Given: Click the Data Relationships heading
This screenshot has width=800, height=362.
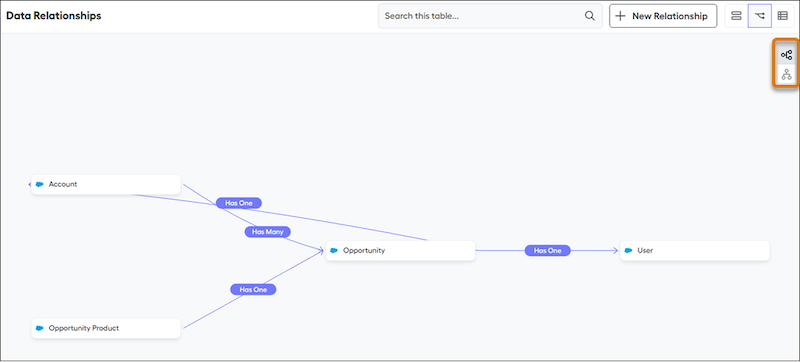Looking at the screenshot, I should [x=54, y=16].
